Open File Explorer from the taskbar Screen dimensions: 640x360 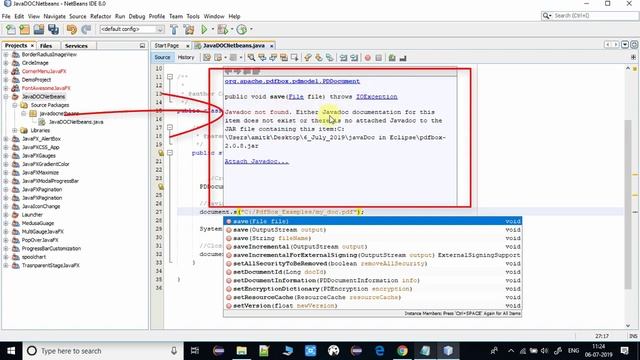click(x=242, y=351)
